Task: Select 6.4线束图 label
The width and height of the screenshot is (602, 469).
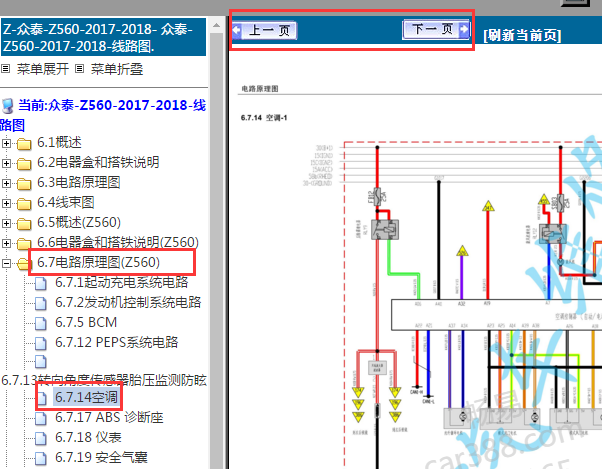Action: click(66, 202)
